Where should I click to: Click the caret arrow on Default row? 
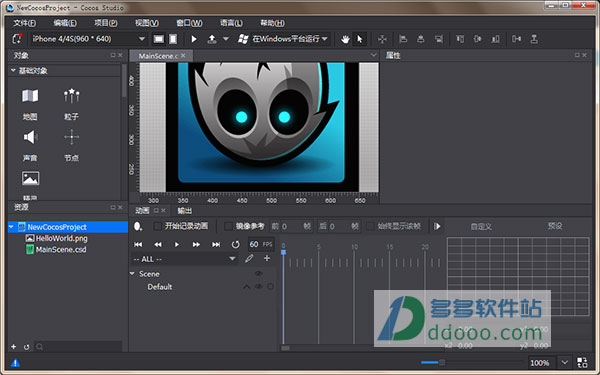click(246, 287)
